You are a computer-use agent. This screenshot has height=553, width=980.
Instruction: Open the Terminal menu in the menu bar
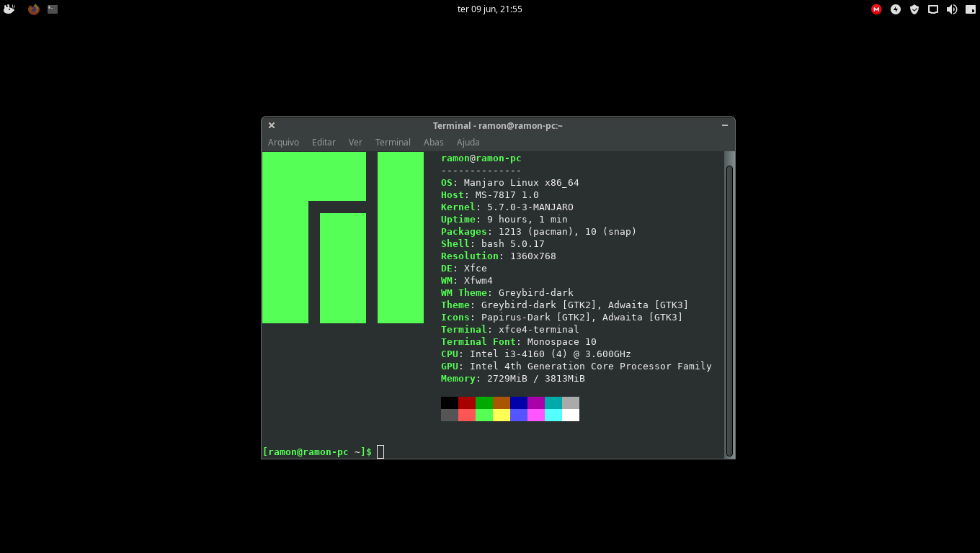(x=393, y=143)
